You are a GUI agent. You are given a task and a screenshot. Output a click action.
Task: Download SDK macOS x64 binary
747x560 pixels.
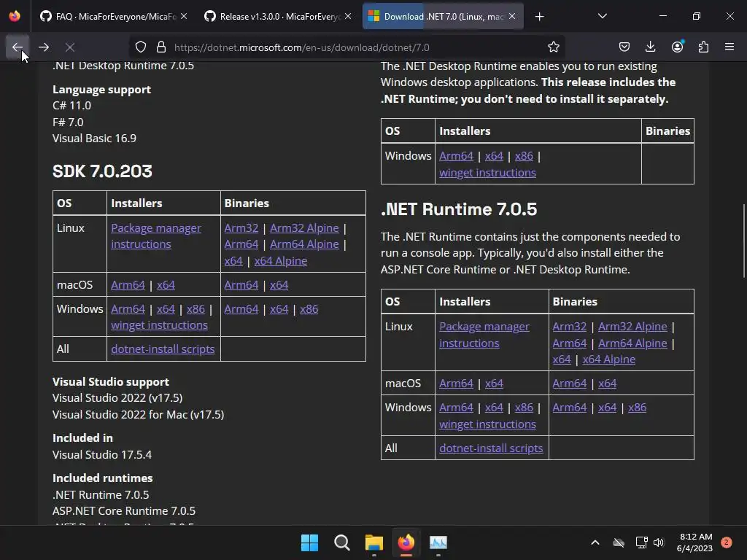[279, 285]
